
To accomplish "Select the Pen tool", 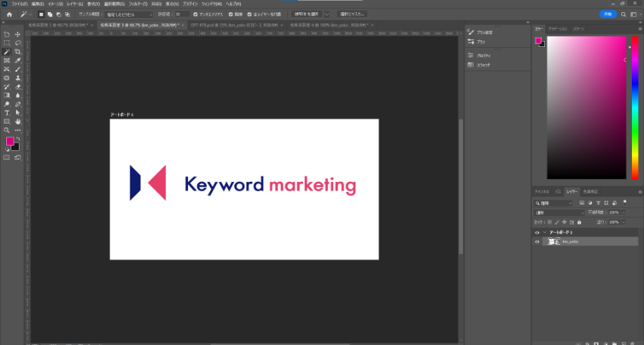I will click(17, 104).
